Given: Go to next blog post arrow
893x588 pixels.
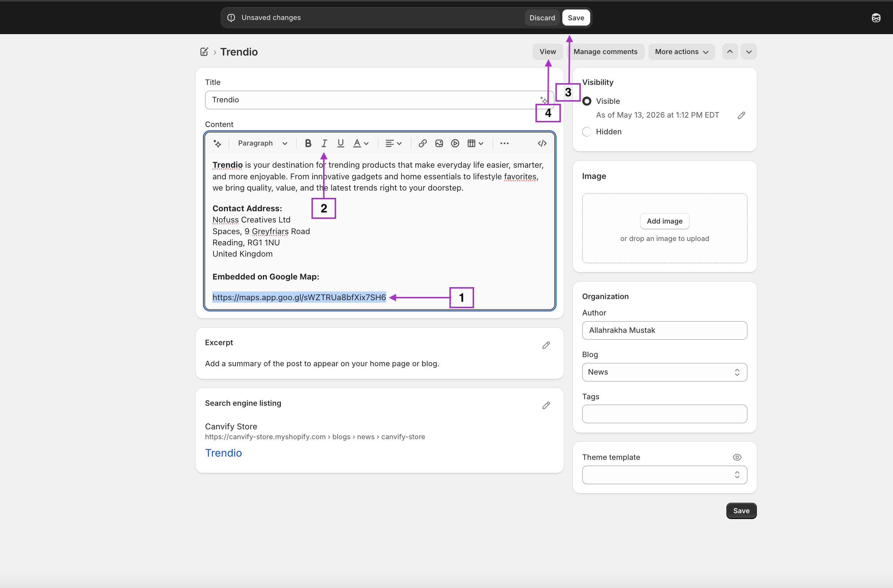Looking at the screenshot, I should click(749, 52).
